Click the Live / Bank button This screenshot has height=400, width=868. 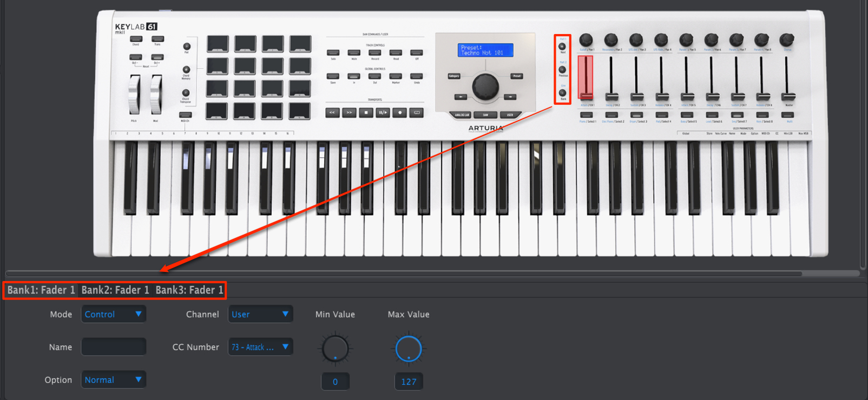pyautogui.click(x=563, y=93)
